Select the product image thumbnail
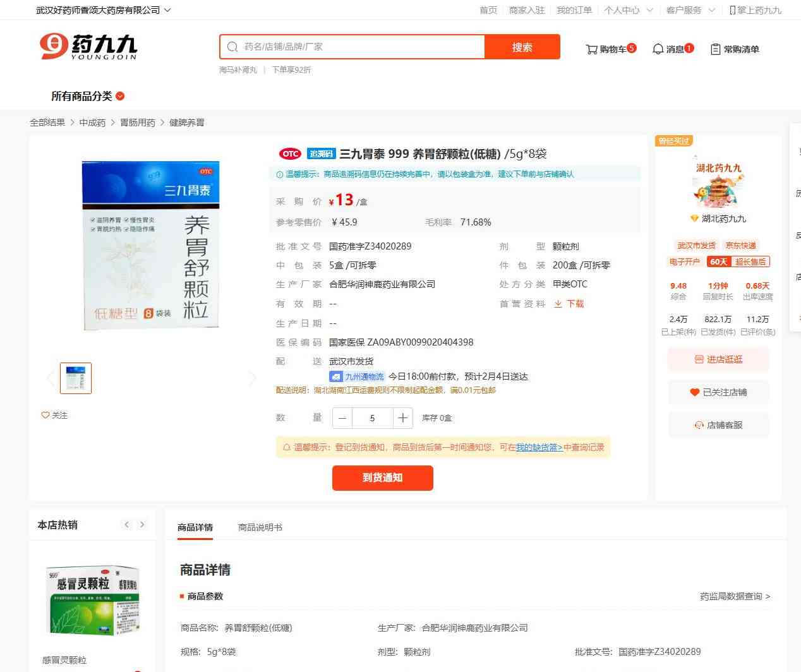This screenshot has height=672, width=801. pos(76,378)
